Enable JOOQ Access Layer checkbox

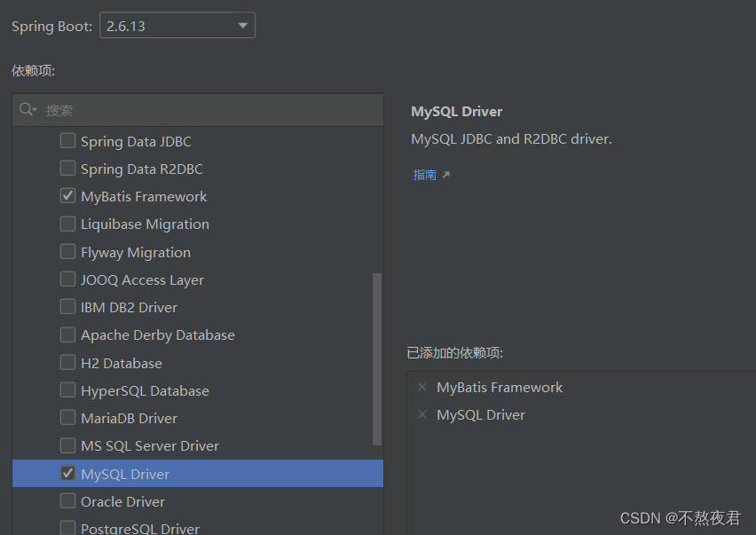tap(68, 279)
